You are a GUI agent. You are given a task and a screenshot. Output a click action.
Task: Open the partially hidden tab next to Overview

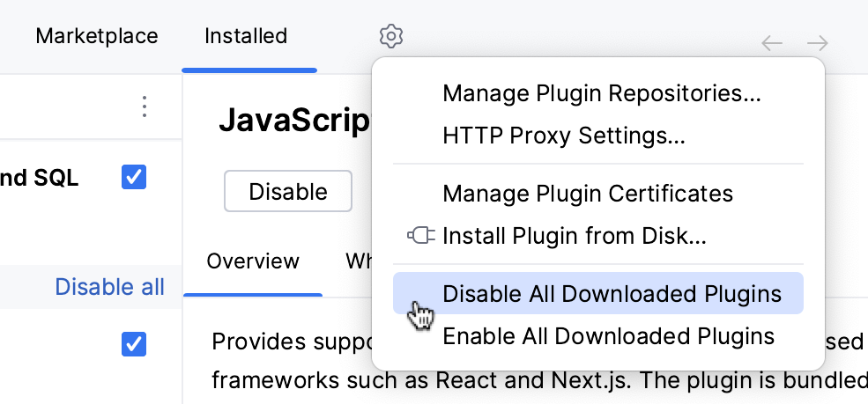point(358,261)
